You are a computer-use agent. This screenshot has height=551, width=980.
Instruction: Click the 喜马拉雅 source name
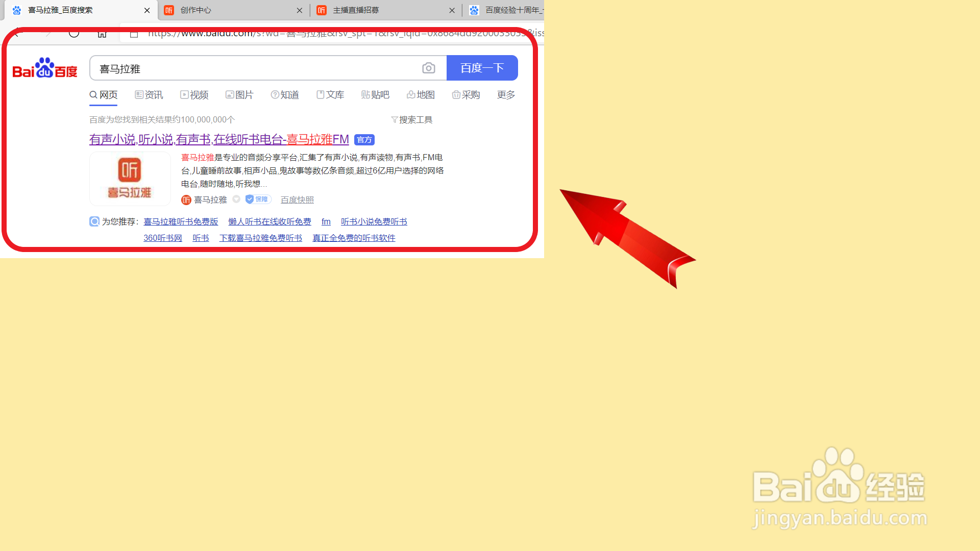[210, 200]
